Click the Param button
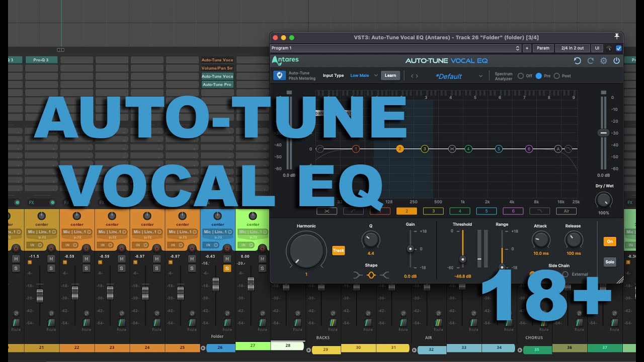The width and height of the screenshot is (644, 362). (543, 48)
